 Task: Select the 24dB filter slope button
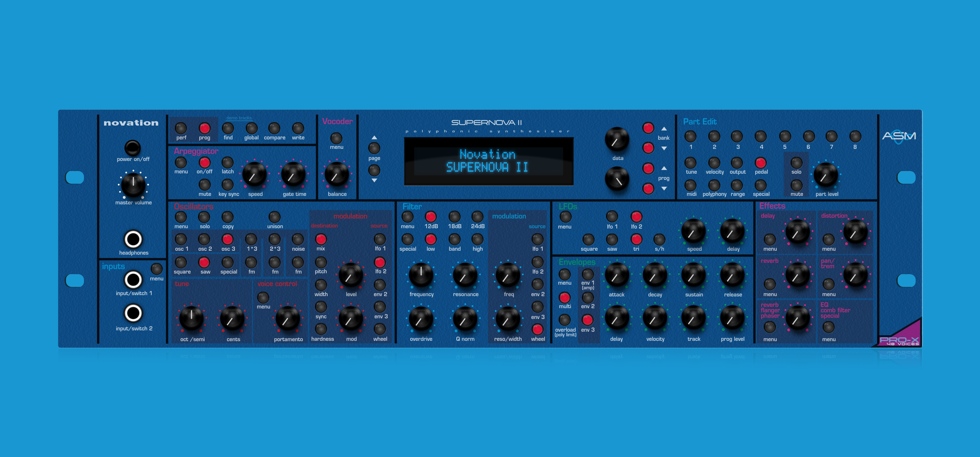[x=477, y=217]
